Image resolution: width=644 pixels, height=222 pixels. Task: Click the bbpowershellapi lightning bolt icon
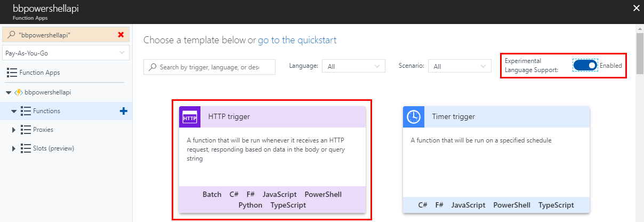click(19, 92)
